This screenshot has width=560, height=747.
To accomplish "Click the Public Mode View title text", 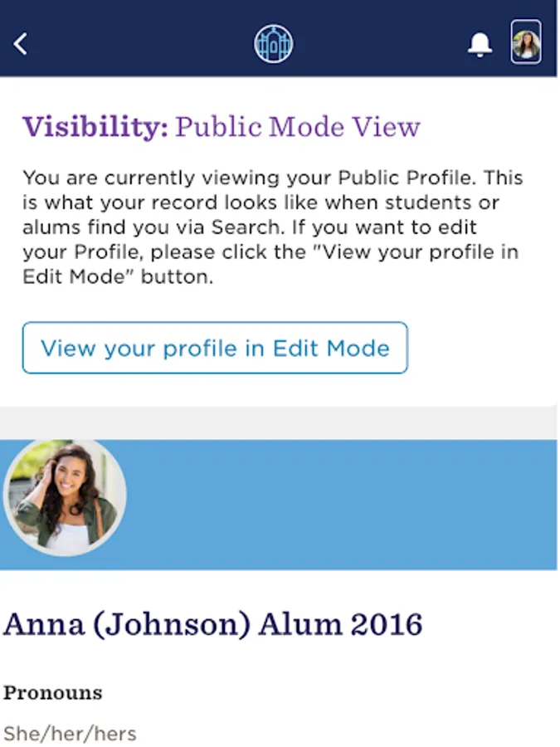I will [x=298, y=127].
